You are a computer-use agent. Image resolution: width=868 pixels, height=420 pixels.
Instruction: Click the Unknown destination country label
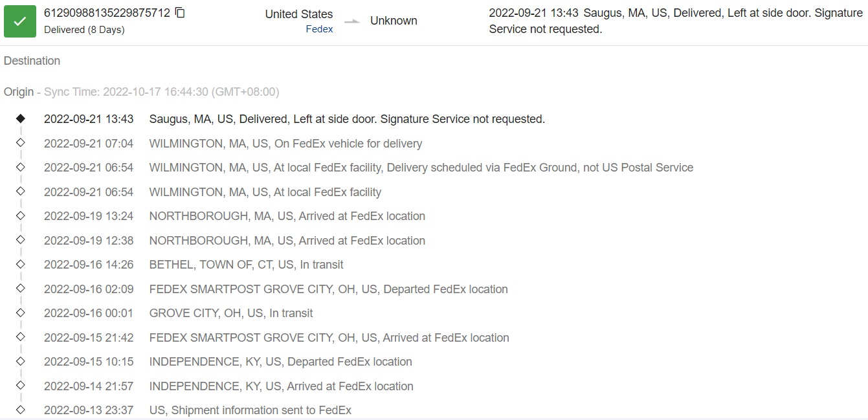pyautogui.click(x=394, y=21)
